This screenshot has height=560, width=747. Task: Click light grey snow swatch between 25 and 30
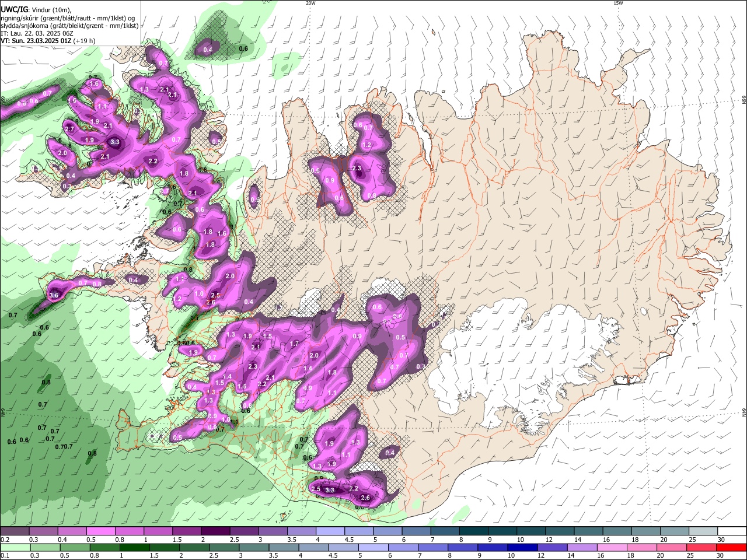pos(703,531)
